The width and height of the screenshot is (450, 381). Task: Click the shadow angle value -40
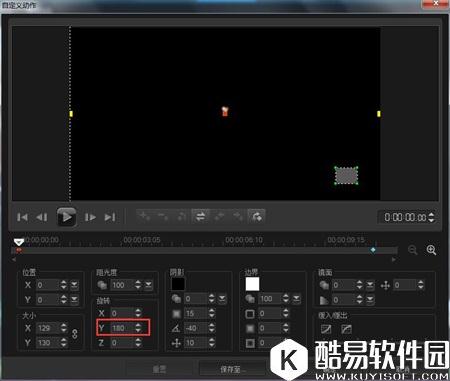196,328
